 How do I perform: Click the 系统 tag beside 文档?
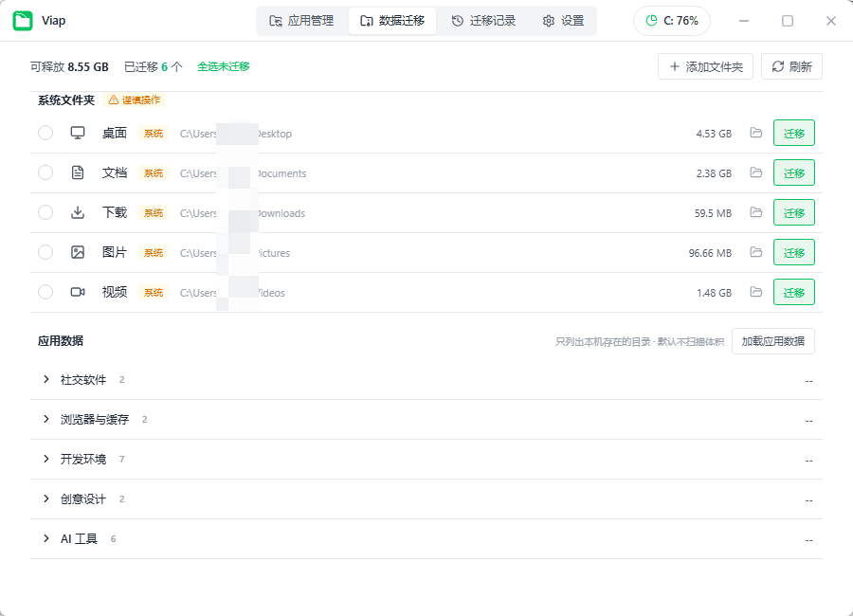point(154,173)
